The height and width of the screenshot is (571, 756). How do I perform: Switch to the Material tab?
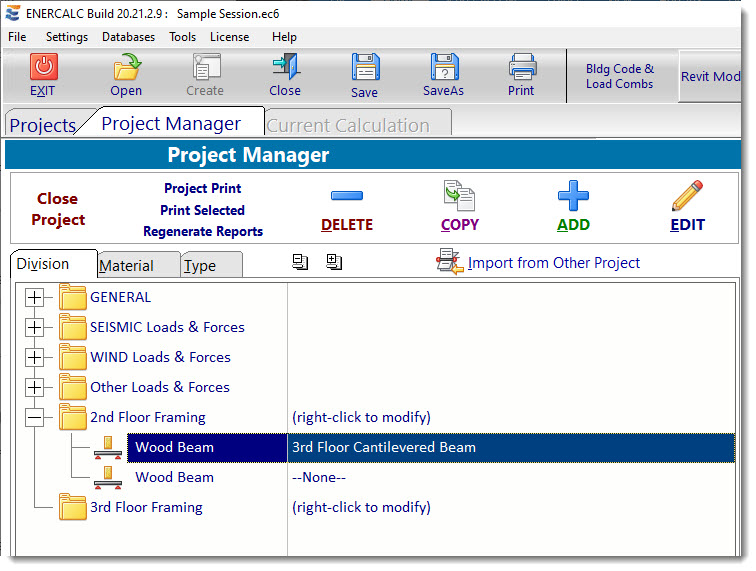[127, 266]
